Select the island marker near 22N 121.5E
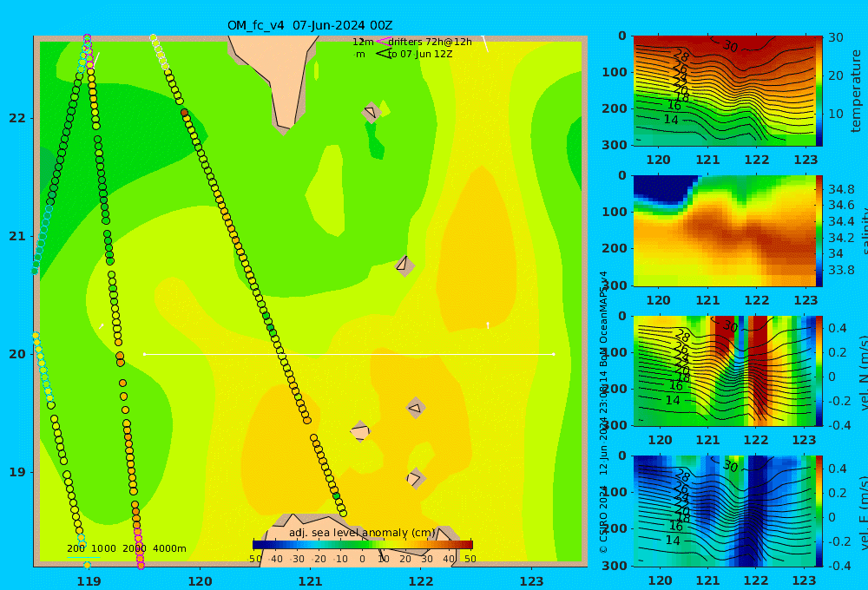Image resolution: width=868 pixels, height=590 pixels. pos(371,113)
